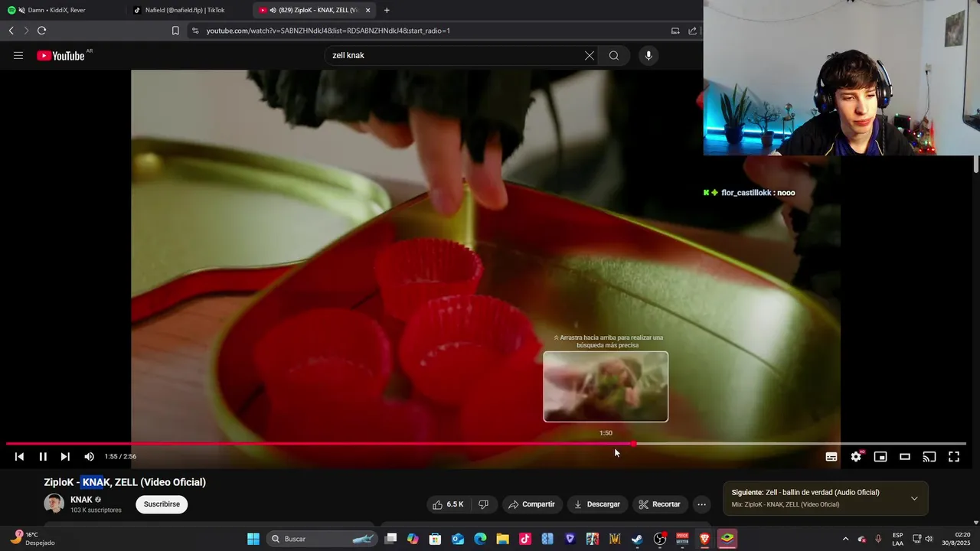Open Task View on the taskbar

[390, 539]
